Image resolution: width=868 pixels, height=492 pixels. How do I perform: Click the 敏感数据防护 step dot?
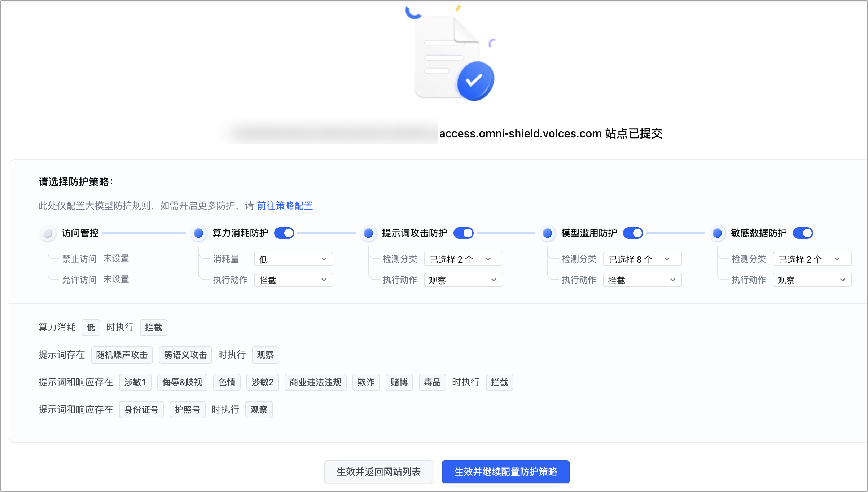[717, 233]
